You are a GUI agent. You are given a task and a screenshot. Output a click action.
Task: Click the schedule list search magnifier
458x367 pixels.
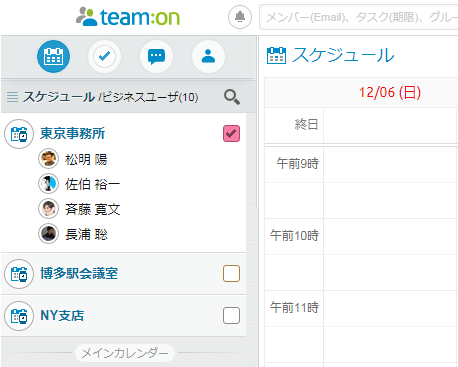click(232, 97)
